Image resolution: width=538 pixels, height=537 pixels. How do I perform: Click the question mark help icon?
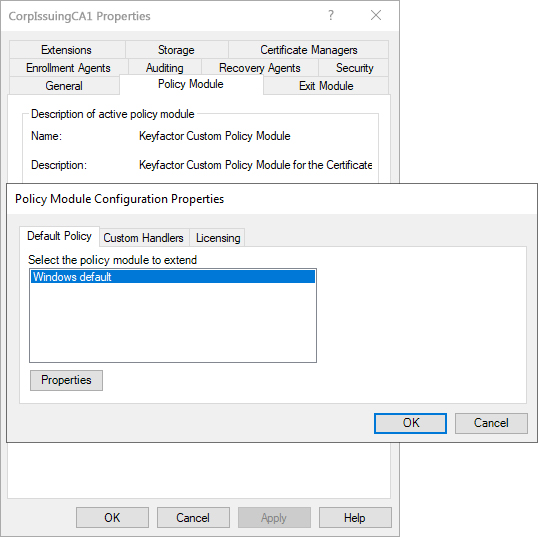pos(330,15)
